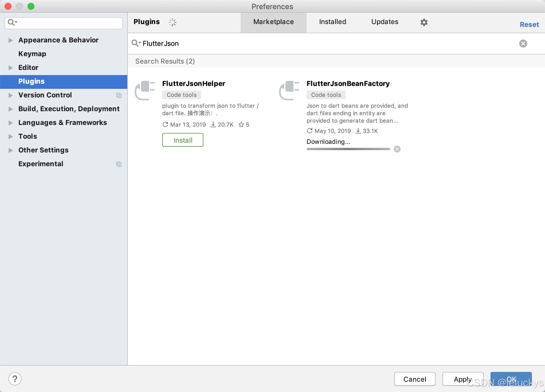545x392 pixels.
Task: Open the Help question mark button
Action: [x=15, y=379]
